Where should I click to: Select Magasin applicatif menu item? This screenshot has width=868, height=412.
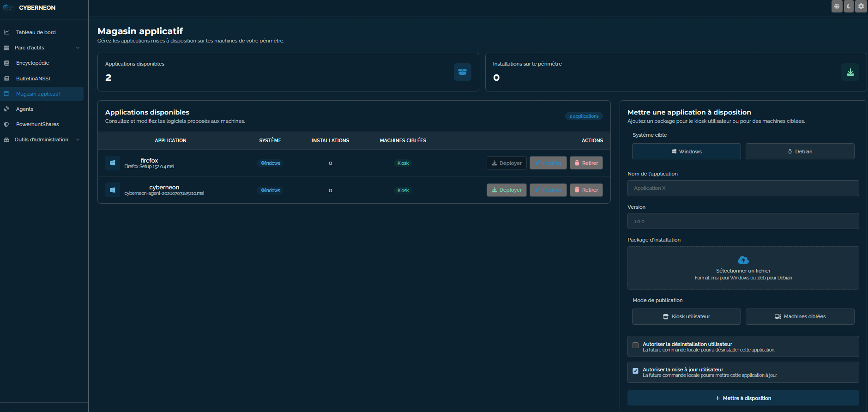[x=42, y=94]
